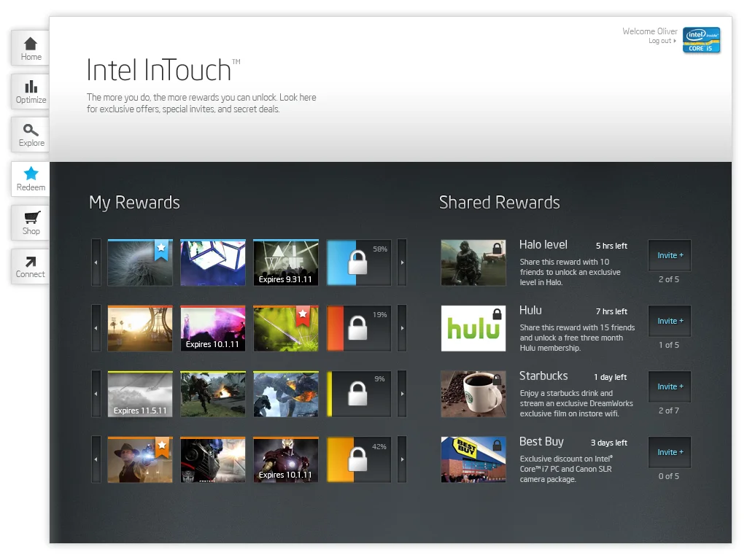Viewport: 747px width, 560px height.
Task: Click the 0 of 5 invite count
Action: [x=669, y=476]
